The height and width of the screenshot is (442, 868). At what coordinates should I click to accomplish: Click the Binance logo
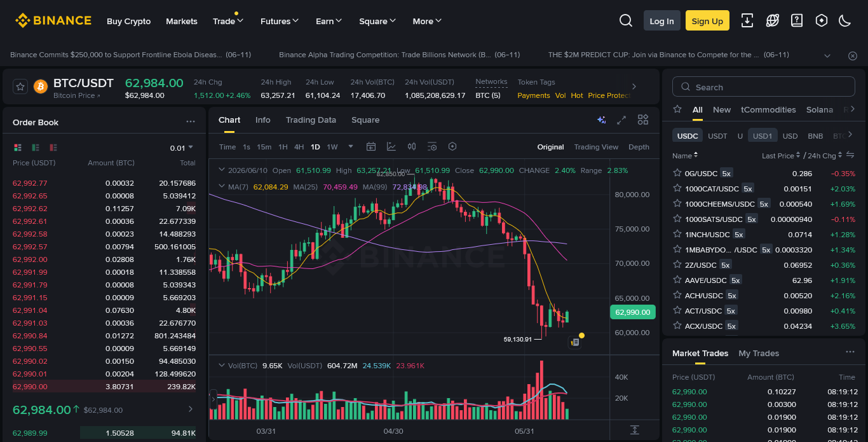[x=53, y=20]
